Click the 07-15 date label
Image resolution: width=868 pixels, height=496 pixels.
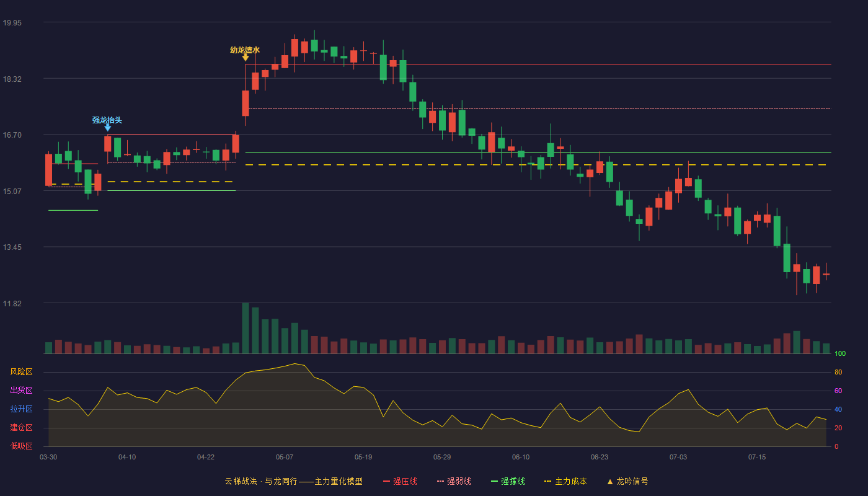point(757,457)
